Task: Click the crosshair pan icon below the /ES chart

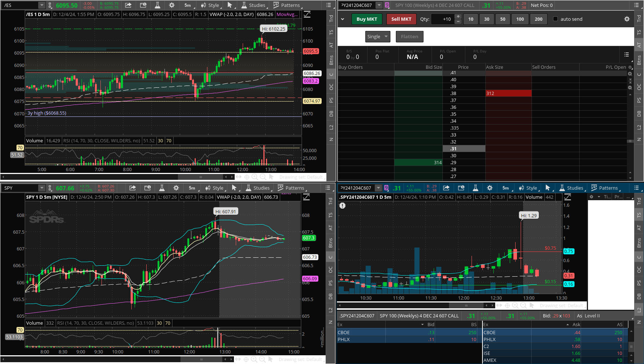Action: (x=247, y=177)
